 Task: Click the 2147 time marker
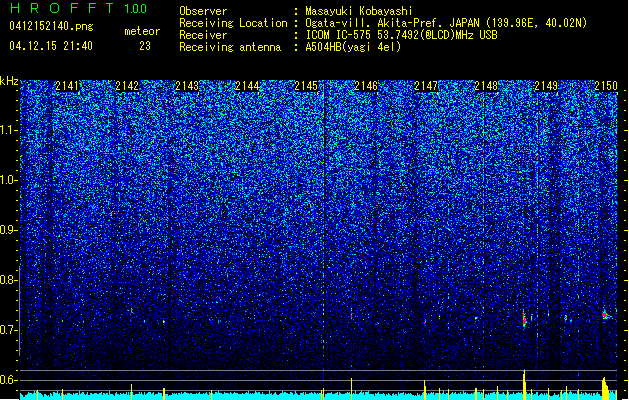[426, 86]
